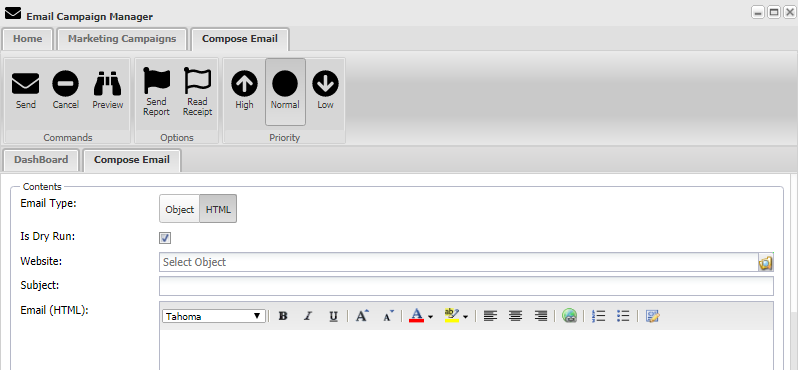Image resolution: width=798 pixels, height=370 pixels.
Task: Align text left in editor
Action: (x=490, y=316)
